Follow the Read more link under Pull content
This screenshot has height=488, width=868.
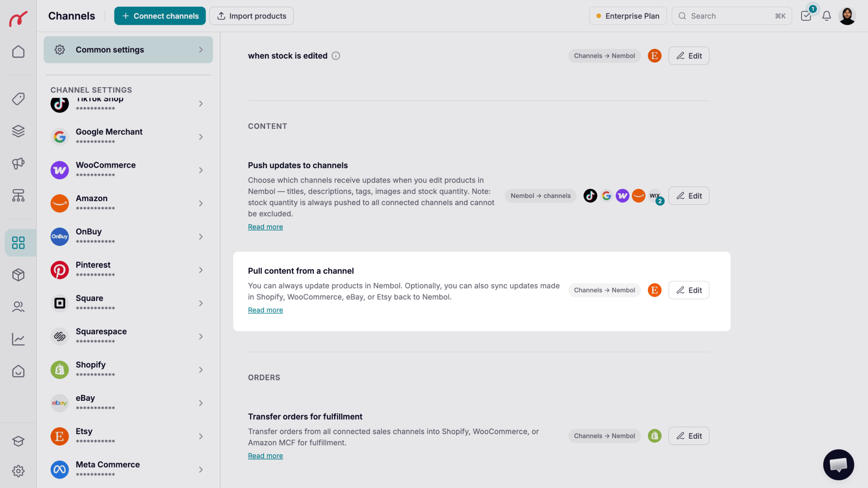(265, 310)
